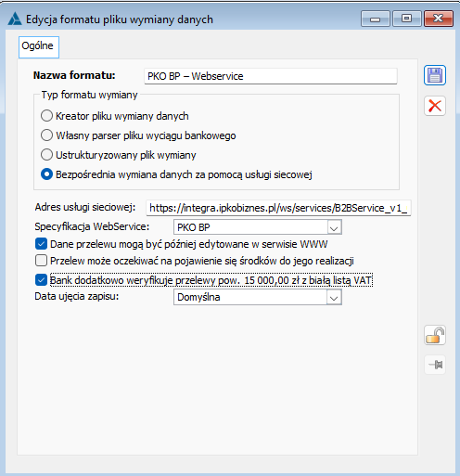Screen dimensions: 460x476
Task: Disable the biała lista VAT verification checkbox
Action: pos(41,280)
